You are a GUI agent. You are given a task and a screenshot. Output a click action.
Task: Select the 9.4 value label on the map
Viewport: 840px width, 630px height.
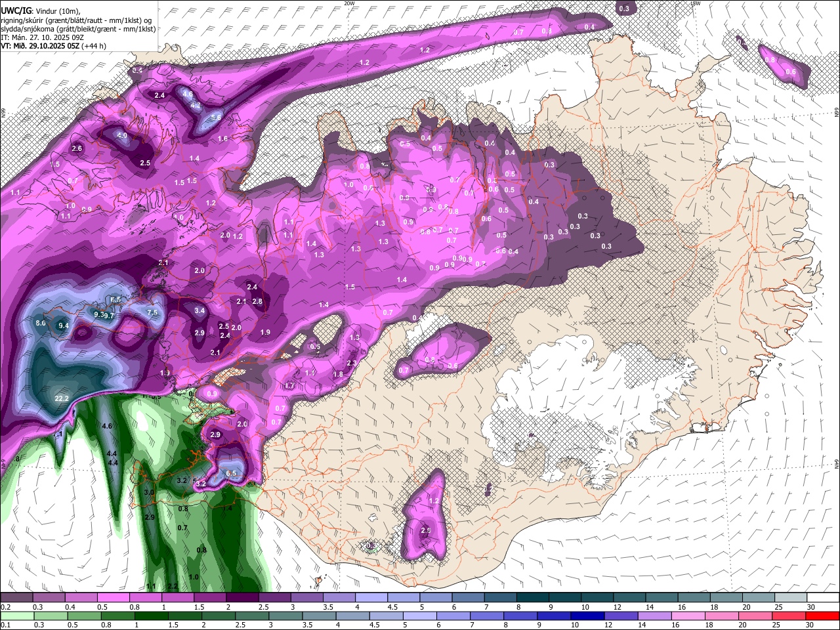[64, 325]
